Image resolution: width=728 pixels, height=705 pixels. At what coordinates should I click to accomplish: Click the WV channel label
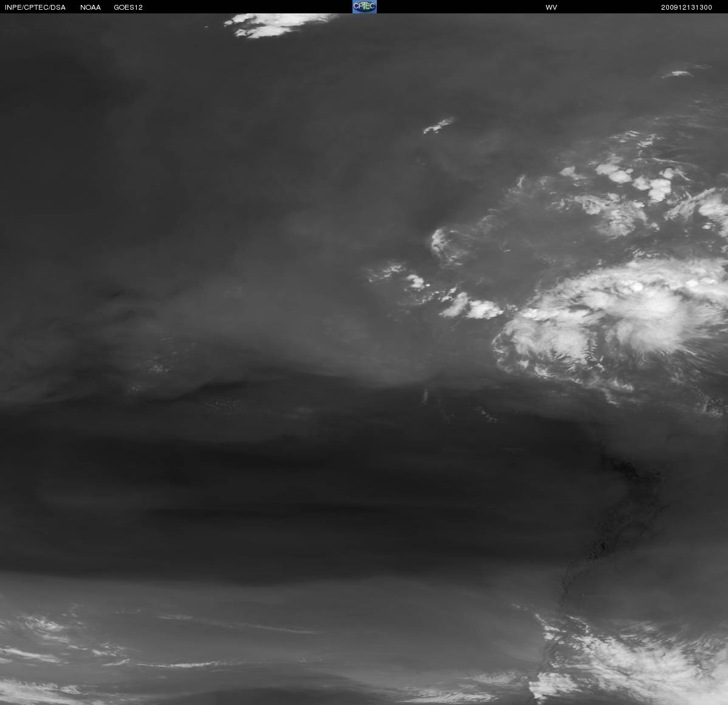pyautogui.click(x=551, y=7)
